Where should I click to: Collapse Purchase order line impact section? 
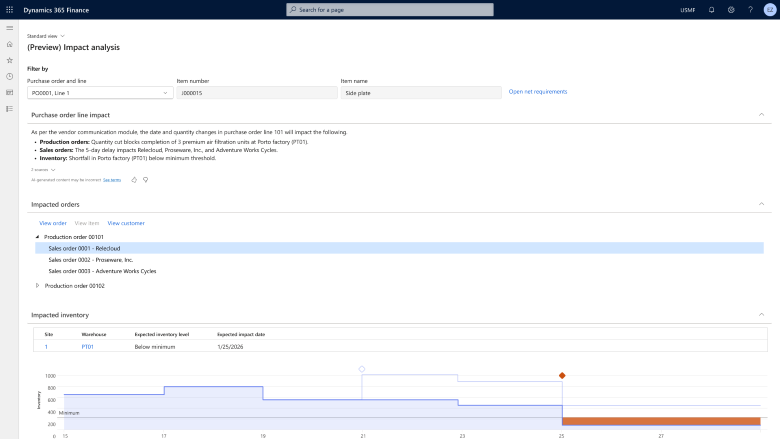click(761, 115)
